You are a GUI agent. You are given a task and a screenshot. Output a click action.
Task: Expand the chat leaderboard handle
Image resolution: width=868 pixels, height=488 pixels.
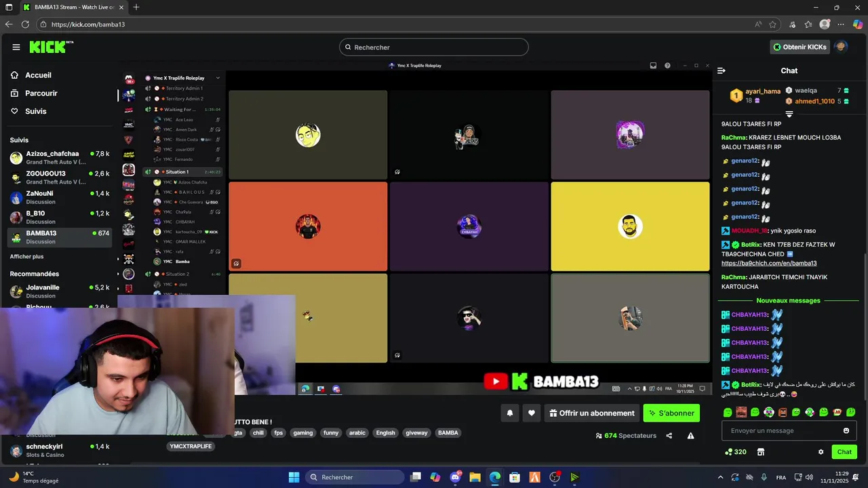789,114
